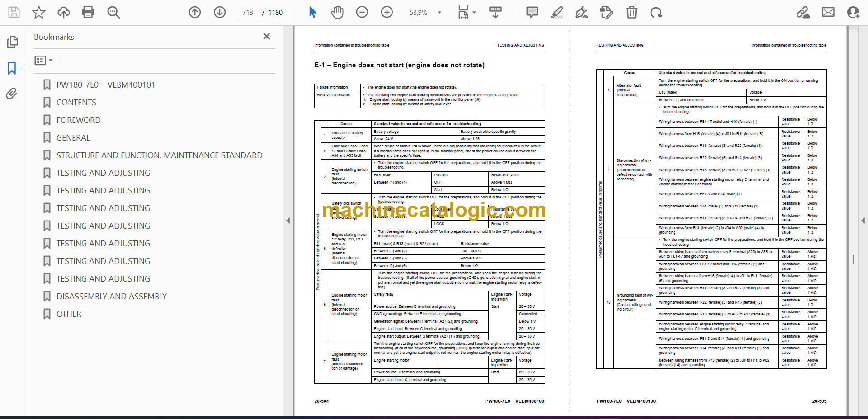The height and width of the screenshot is (419, 868).
Task: Click the page number 20-505 footer
Action: coord(819,401)
